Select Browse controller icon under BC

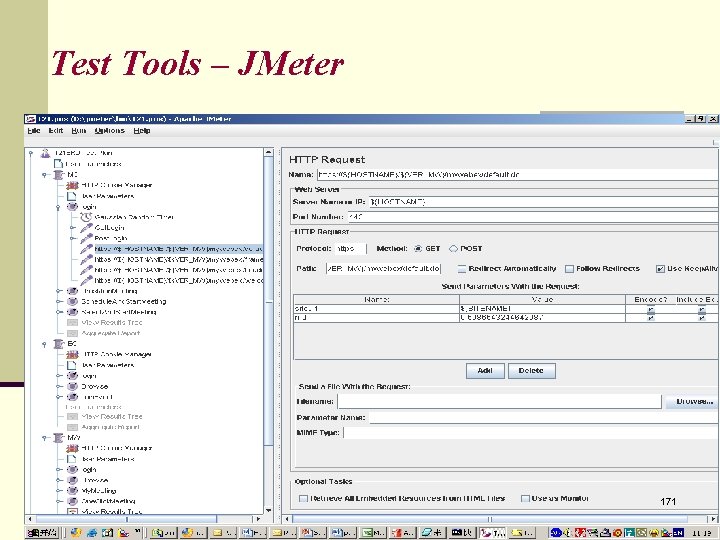click(x=73, y=387)
